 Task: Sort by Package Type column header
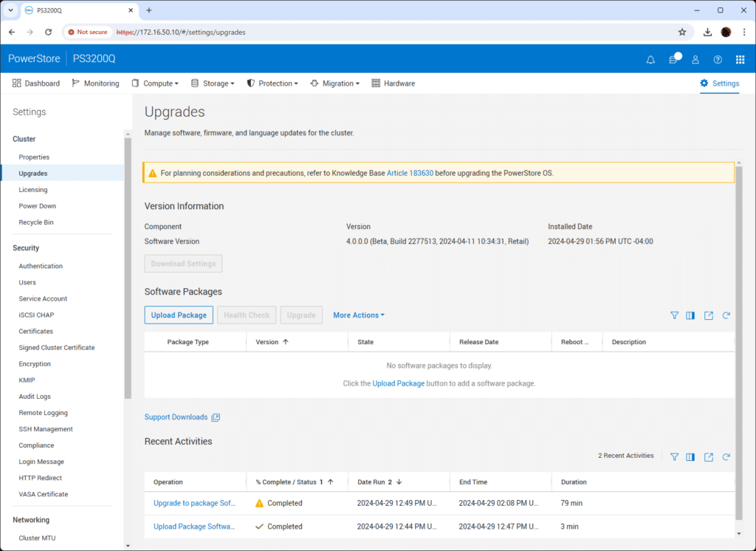188,342
